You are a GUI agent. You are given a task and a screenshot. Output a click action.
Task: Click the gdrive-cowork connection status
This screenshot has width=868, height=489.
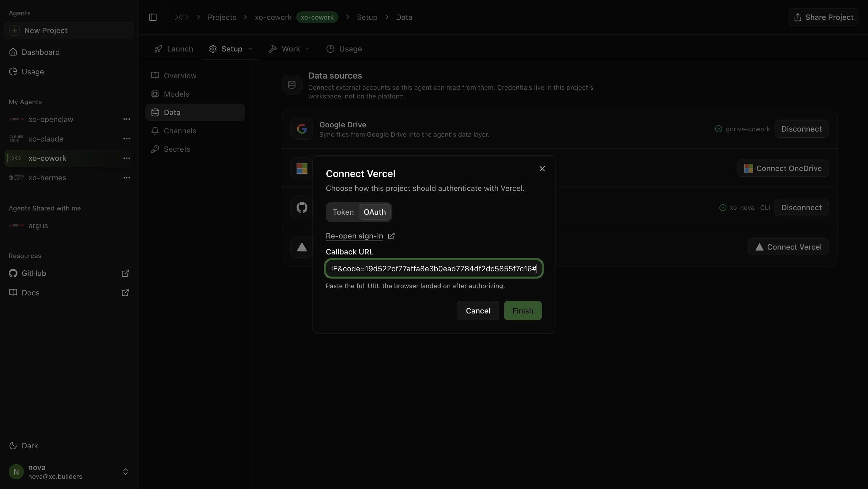pos(742,129)
